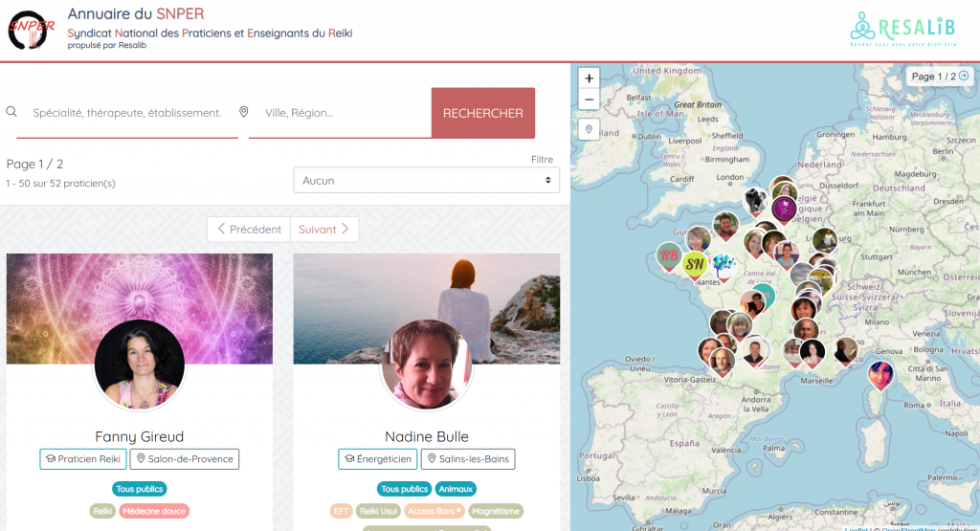Open the Nadine Bulle name link
This screenshot has width=980, height=531.
click(x=427, y=436)
